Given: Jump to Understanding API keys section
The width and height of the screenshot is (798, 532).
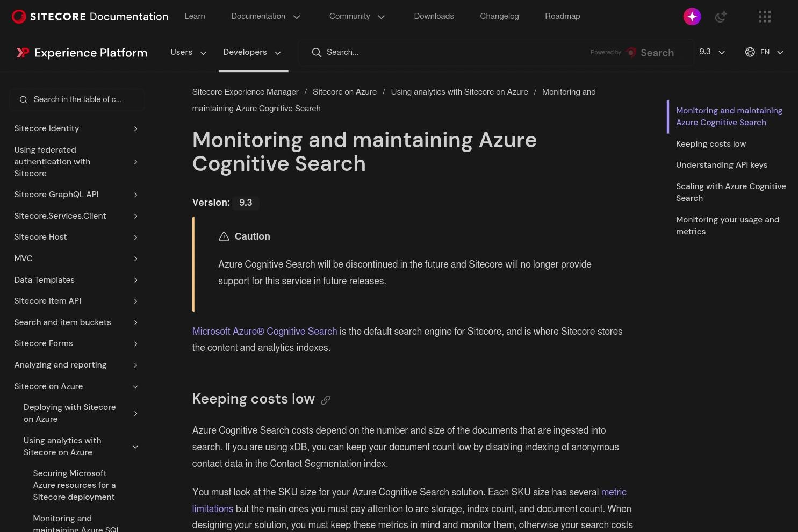Looking at the screenshot, I should [722, 165].
